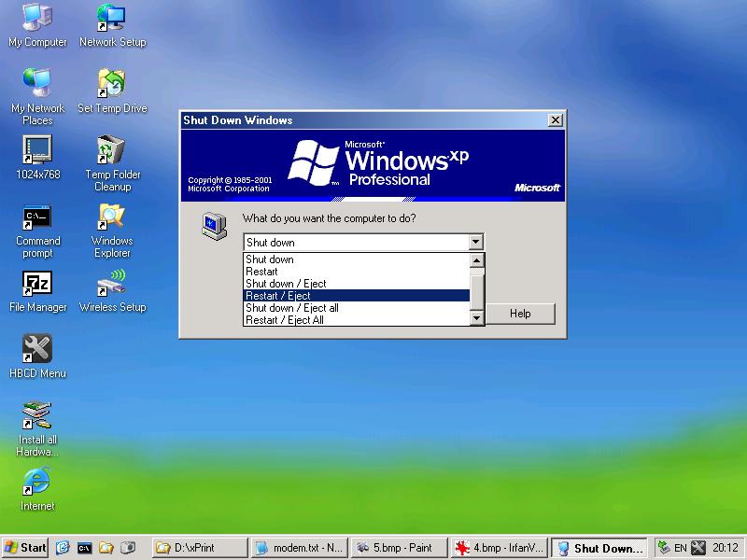Open the HBCD Menu shortcut
This screenshot has height=560, width=747.
coord(37,357)
